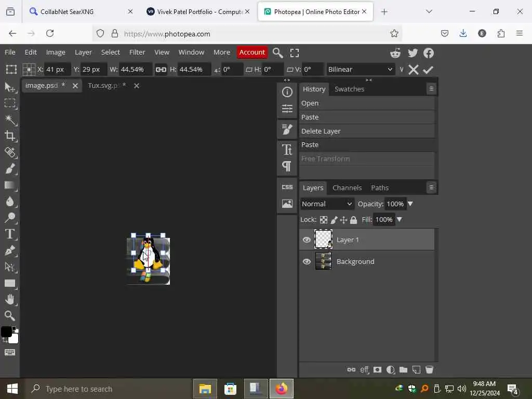This screenshot has height=399, width=532.
Task: Open the Facebook link icon
Action: (429, 53)
